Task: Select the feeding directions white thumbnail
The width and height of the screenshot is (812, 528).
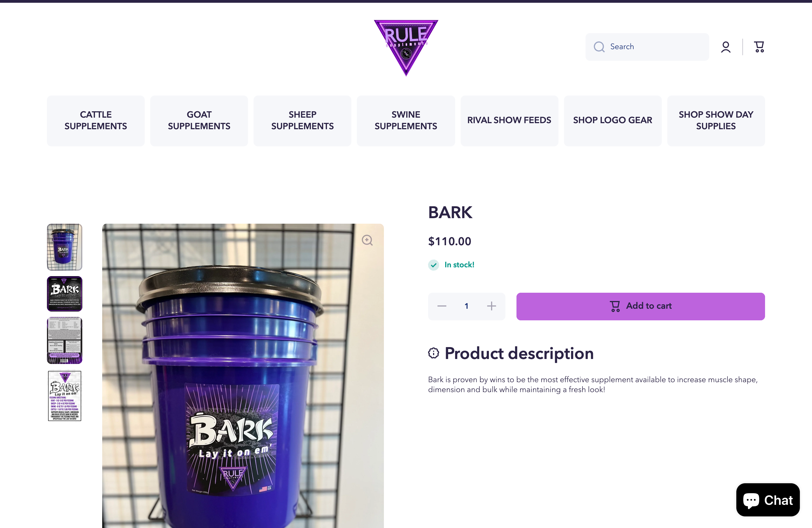Action: 64,396
